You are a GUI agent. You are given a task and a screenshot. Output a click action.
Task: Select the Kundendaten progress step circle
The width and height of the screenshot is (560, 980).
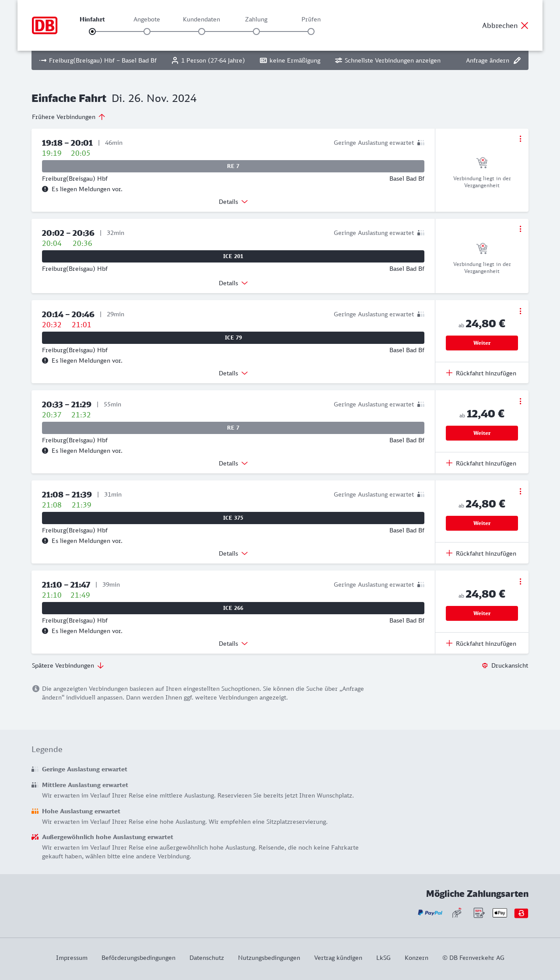click(202, 31)
